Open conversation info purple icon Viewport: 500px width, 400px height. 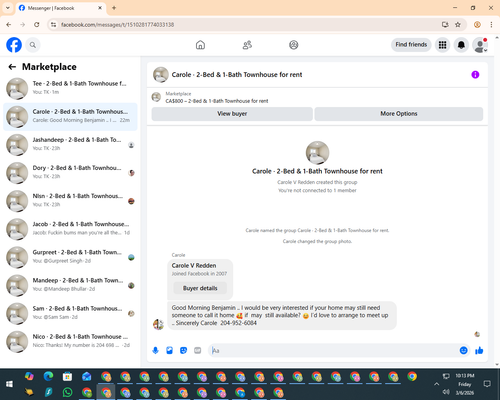[x=475, y=75]
